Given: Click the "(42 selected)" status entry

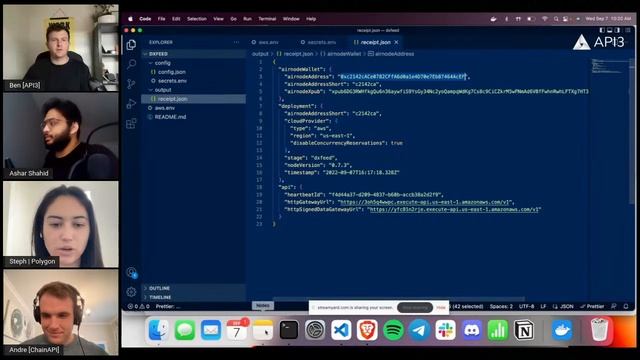Looking at the screenshot, I should pyautogui.click(x=467, y=306).
